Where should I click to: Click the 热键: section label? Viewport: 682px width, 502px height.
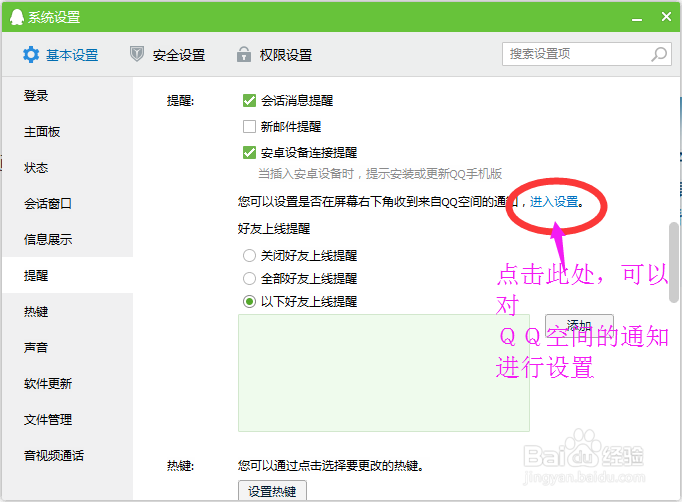point(181,466)
